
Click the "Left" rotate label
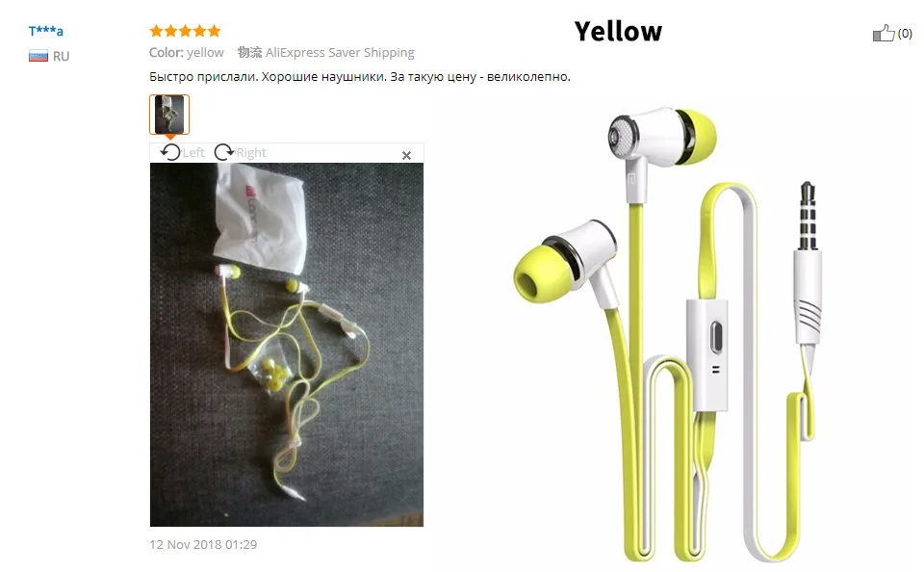click(193, 153)
